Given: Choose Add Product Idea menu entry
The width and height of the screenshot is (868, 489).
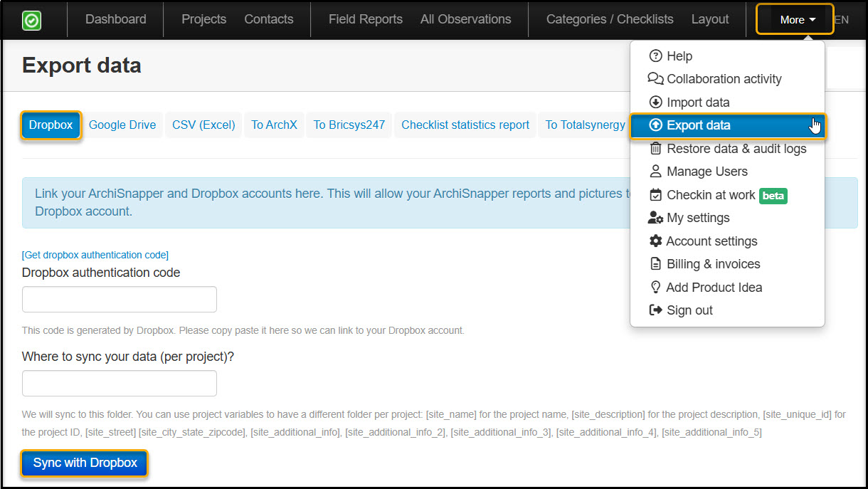Looking at the screenshot, I should tap(727, 288).
